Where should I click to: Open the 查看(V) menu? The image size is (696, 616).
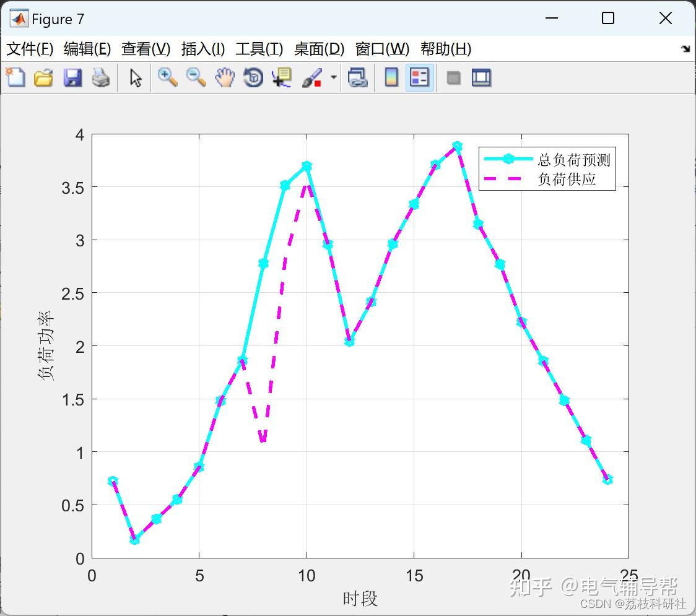(x=146, y=49)
